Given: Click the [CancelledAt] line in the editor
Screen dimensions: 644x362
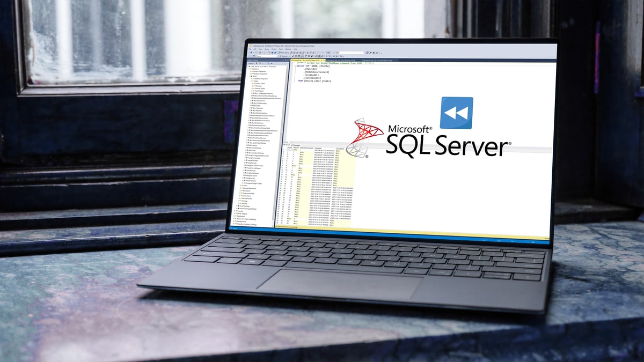Looking at the screenshot, I should tap(312, 78).
